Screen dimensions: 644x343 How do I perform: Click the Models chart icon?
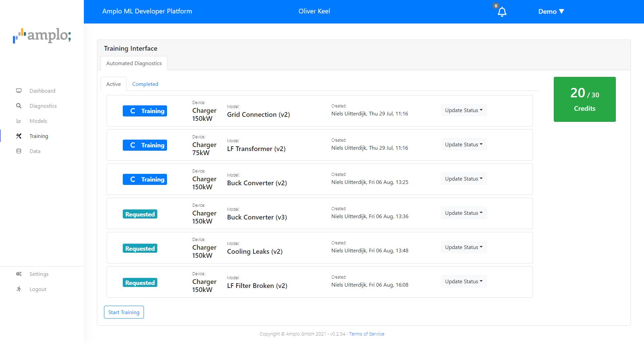pos(19,121)
